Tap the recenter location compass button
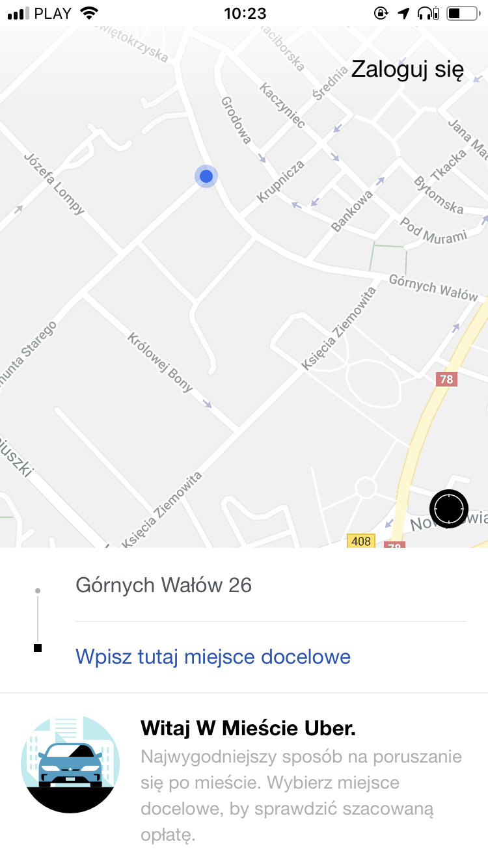 point(449,508)
